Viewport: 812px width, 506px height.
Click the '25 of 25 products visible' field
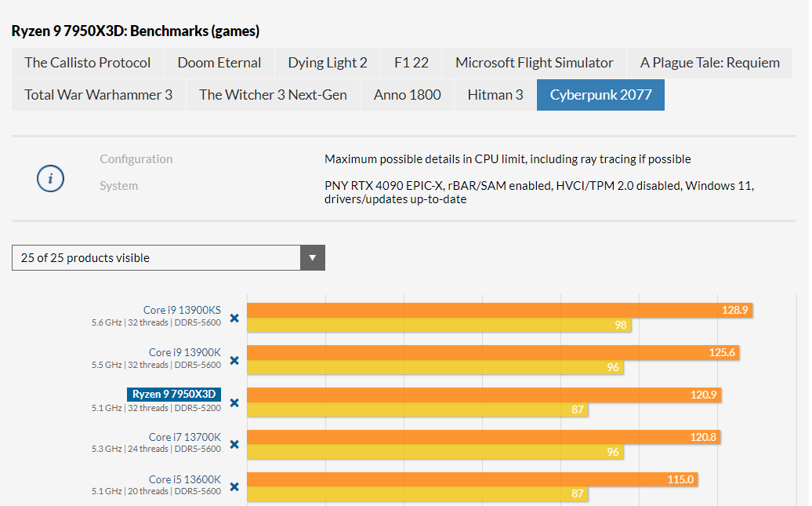point(169,257)
